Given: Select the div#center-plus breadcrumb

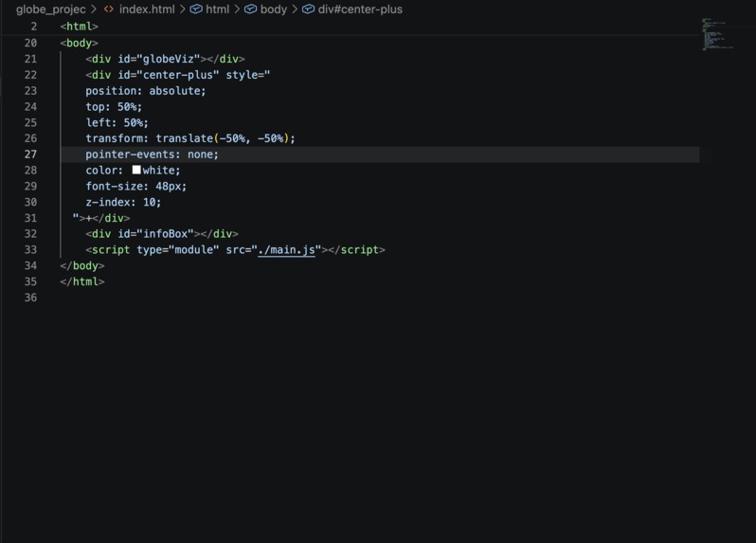Looking at the screenshot, I should 360,9.
